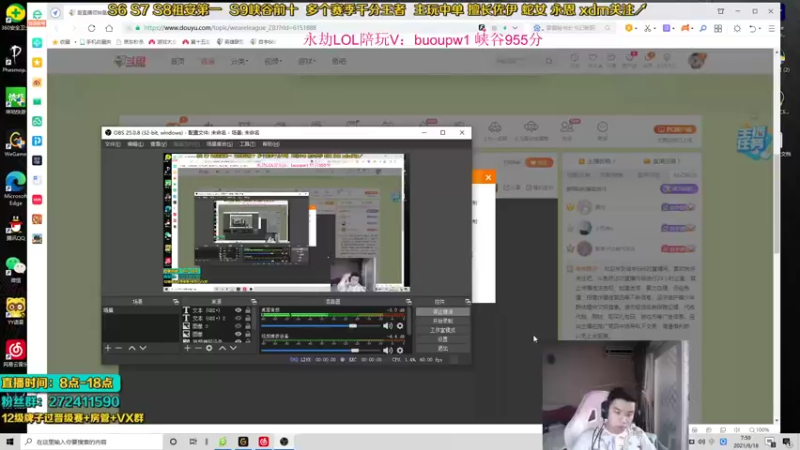Viewport: 800px width, 450px height.
Task: Click the yellow star favorites icon in browser sidebar
Action: pyautogui.click(x=37, y=62)
